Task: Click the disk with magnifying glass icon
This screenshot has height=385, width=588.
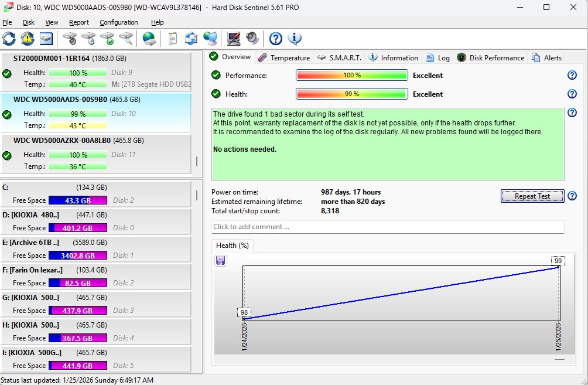Action: pyautogui.click(x=126, y=39)
